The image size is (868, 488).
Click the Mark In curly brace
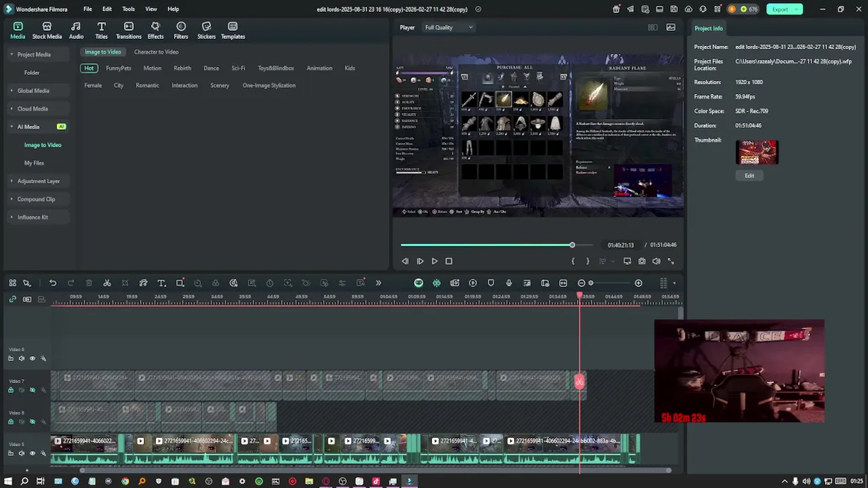(573, 261)
